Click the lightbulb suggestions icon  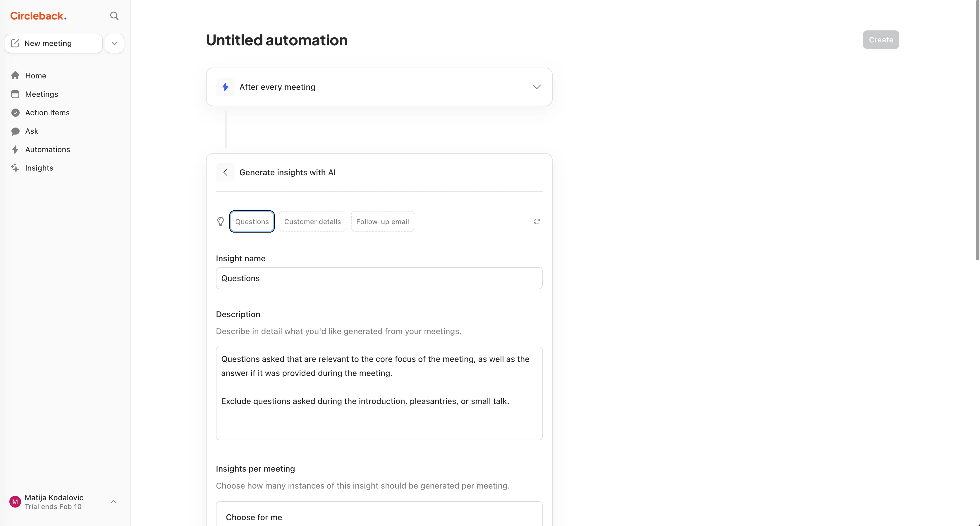click(220, 221)
